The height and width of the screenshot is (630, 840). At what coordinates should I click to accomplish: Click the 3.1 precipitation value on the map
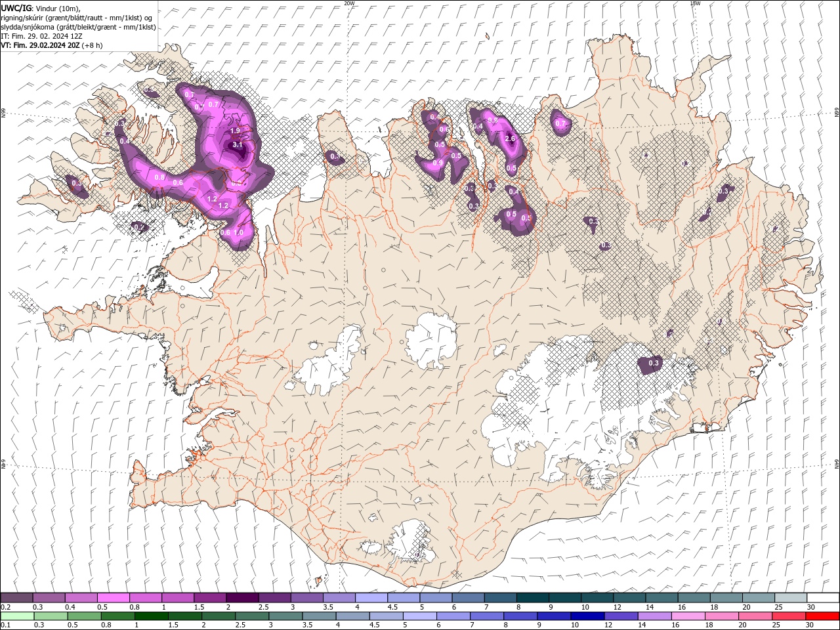238,145
